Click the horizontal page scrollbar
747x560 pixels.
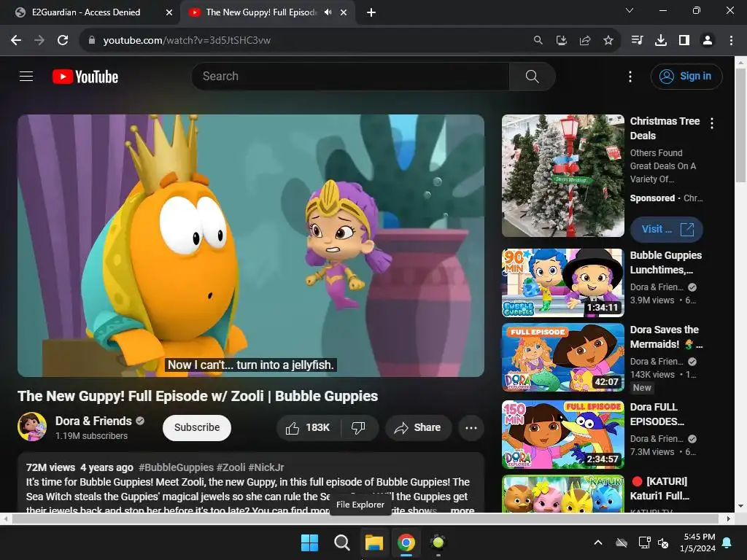pos(365,518)
